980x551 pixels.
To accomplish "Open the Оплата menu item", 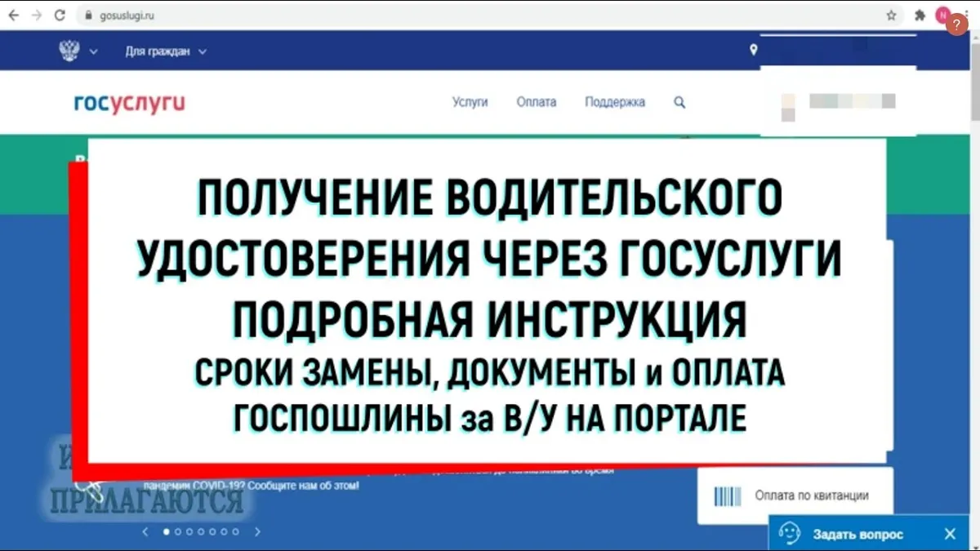I will 537,102.
